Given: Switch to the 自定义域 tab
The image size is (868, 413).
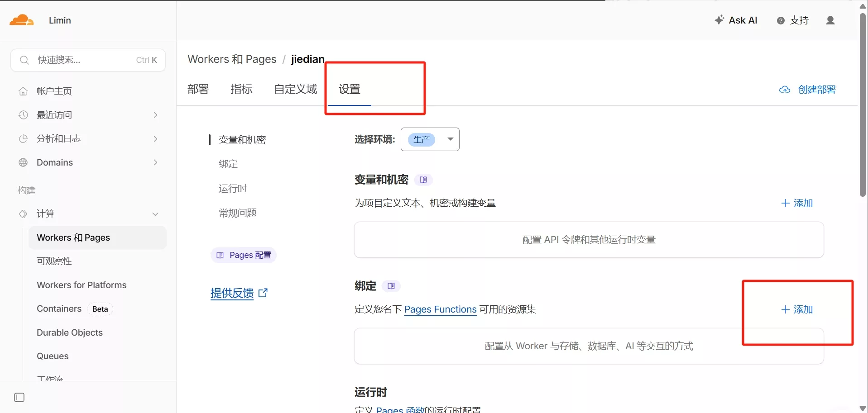Looking at the screenshot, I should (296, 89).
